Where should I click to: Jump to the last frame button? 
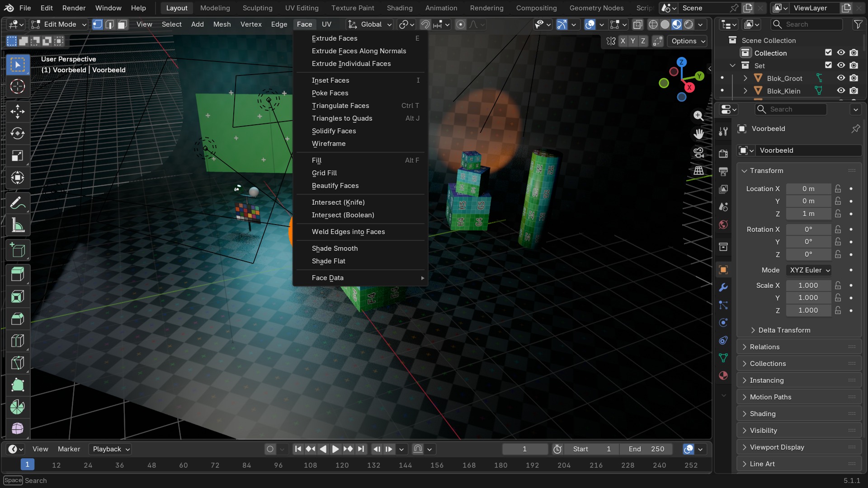(360, 449)
